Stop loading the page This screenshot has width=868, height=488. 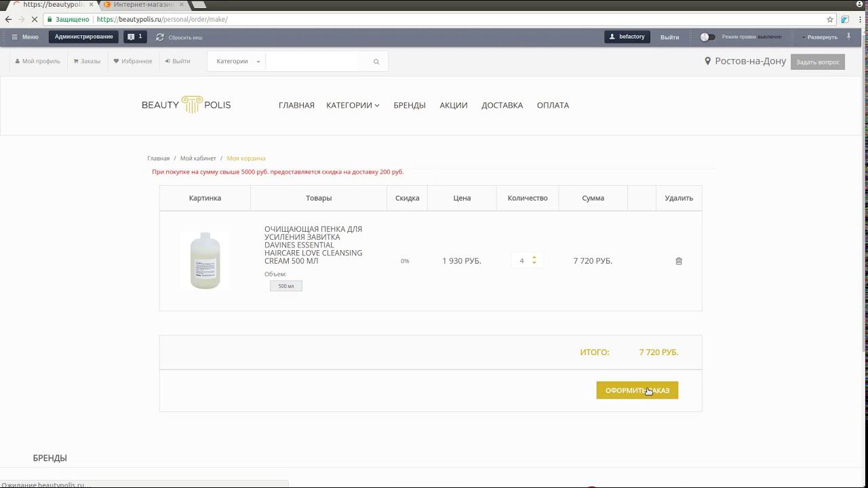[35, 20]
